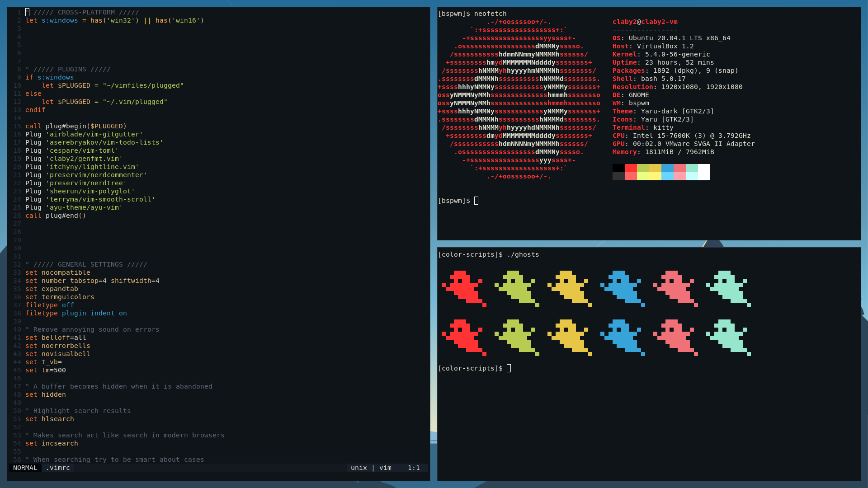Click the 'WM: bspwm' line
Viewport: 868px width, 488px height.
[631, 103]
